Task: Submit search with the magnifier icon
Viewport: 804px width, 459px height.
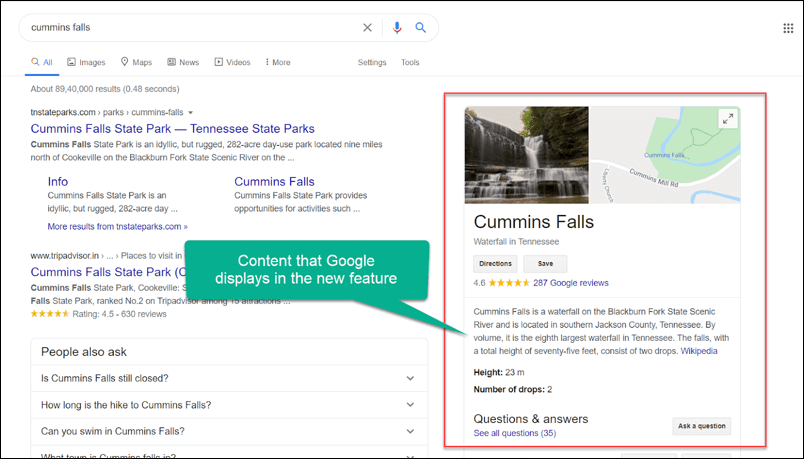Action: point(420,28)
